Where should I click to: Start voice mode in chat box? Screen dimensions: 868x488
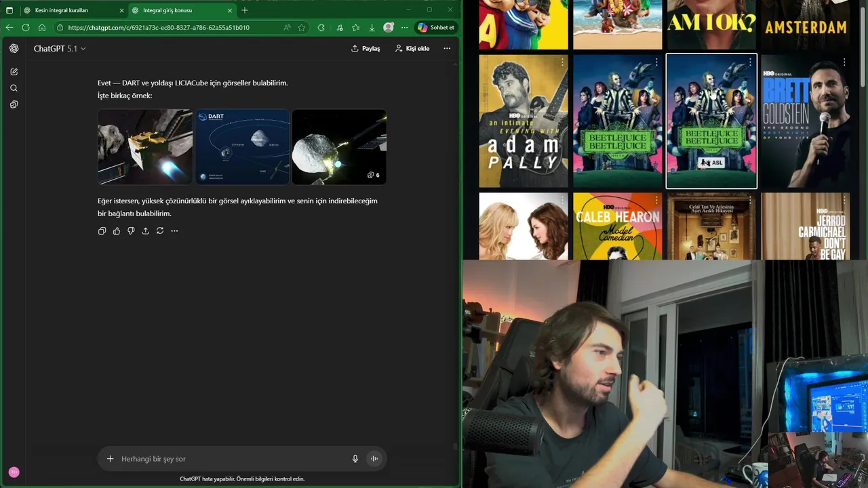(374, 459)
